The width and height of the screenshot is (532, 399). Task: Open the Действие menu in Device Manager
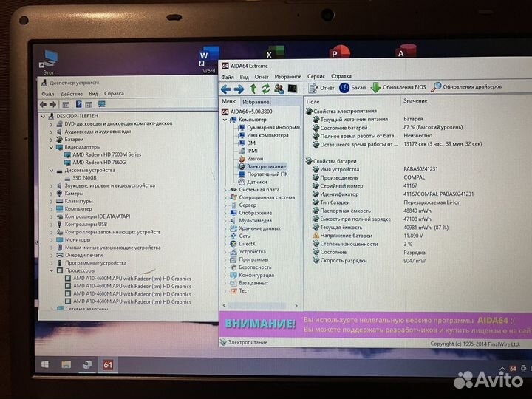72,94
